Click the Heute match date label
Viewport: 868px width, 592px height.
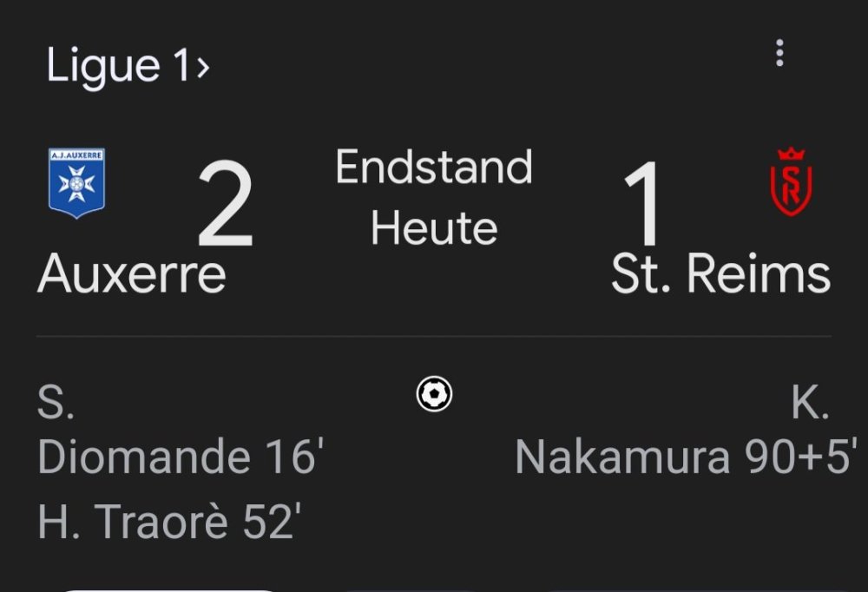pyautogui.click(x=434, y=227)
